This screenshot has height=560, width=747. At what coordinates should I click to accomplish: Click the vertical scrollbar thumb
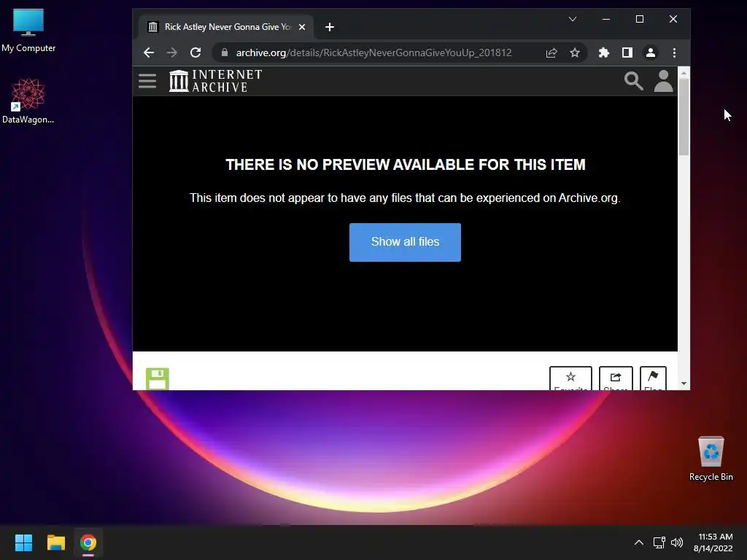[684, 117]
